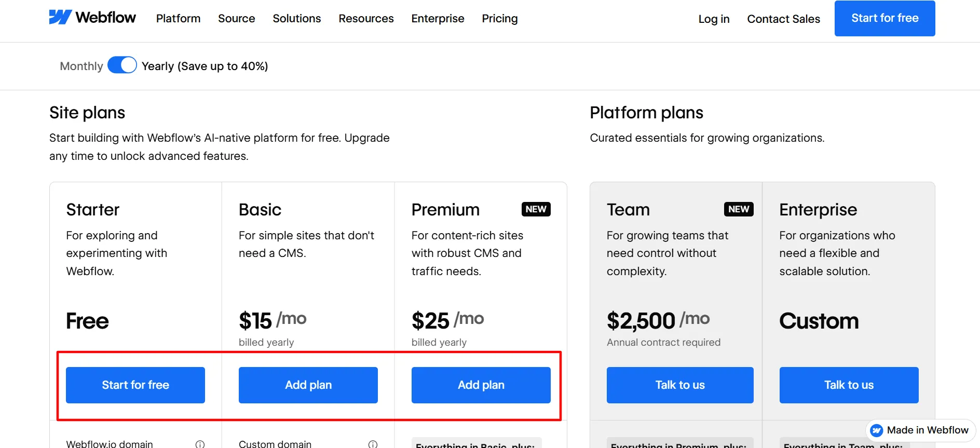Select Yearly (Save up to 40%) label
This screenshot has height=448, width=980.
[x=205, y=66]
